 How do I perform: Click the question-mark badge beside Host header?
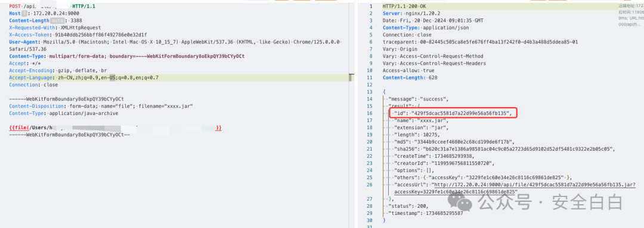click(24, 14)
